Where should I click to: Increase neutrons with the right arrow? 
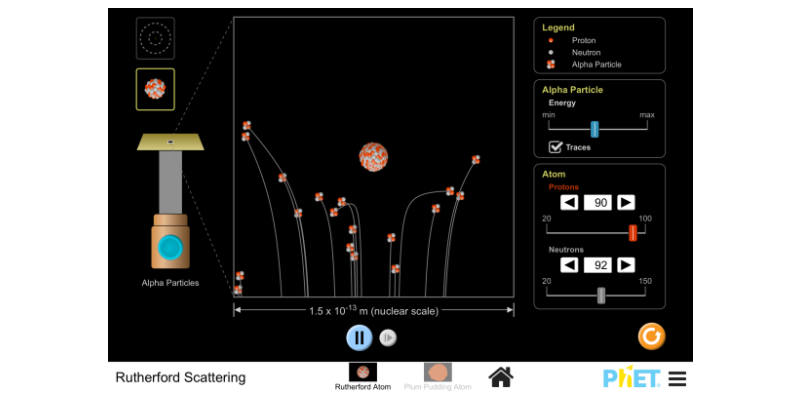pos(626,265)
